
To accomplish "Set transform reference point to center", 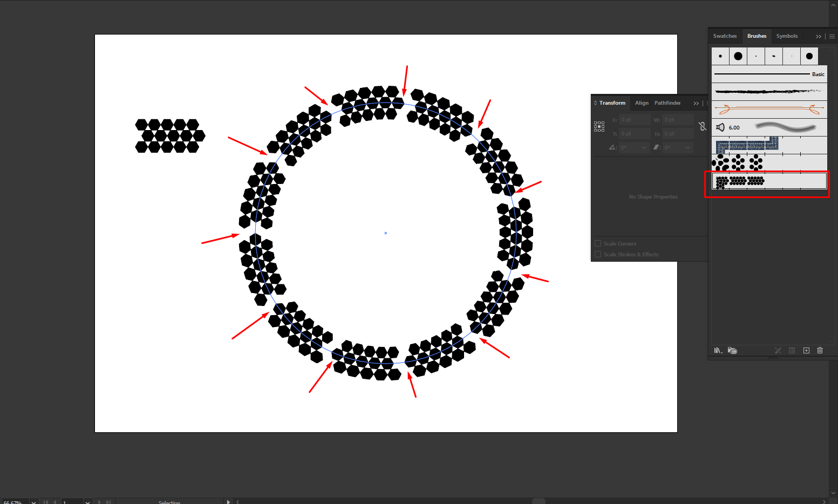I will (599, 126).
